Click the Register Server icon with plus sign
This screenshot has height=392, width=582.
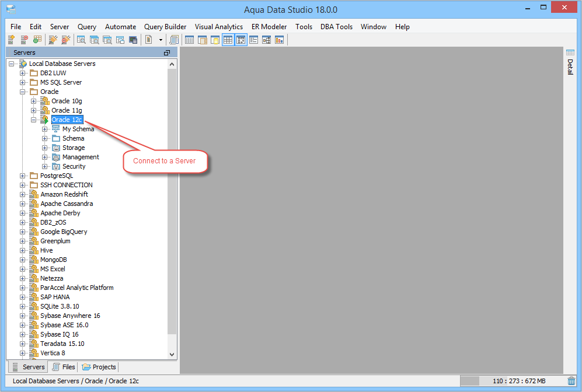click(x=12, y=40)
